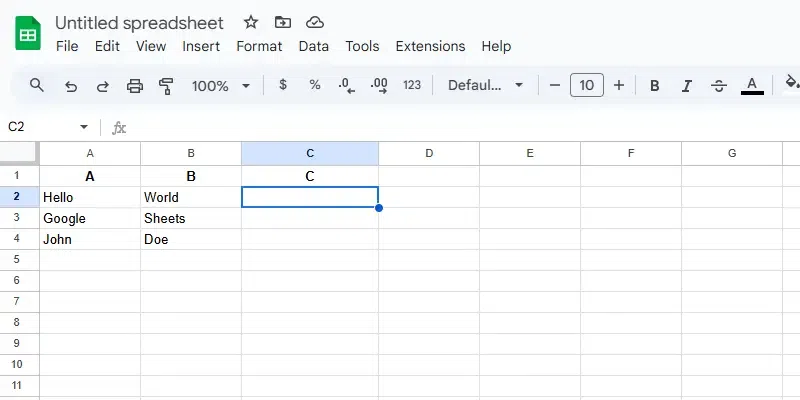Expand the name box dropdown arrow
This screenshot has height=400, width=800.
[84, 127]
